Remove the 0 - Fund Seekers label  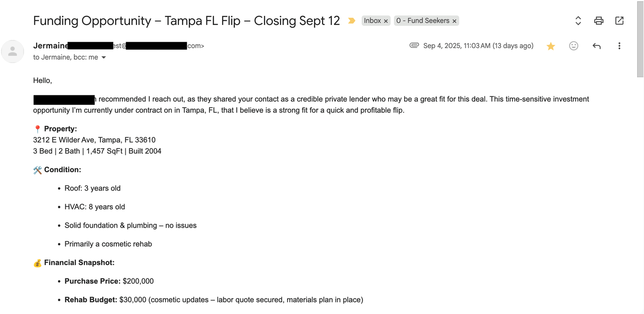coord(454,21)
